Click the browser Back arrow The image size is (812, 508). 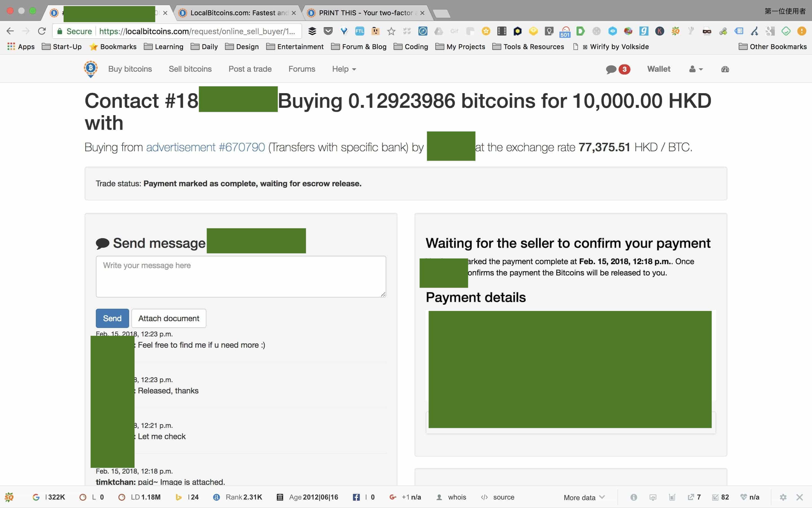[x=10, y=31]
